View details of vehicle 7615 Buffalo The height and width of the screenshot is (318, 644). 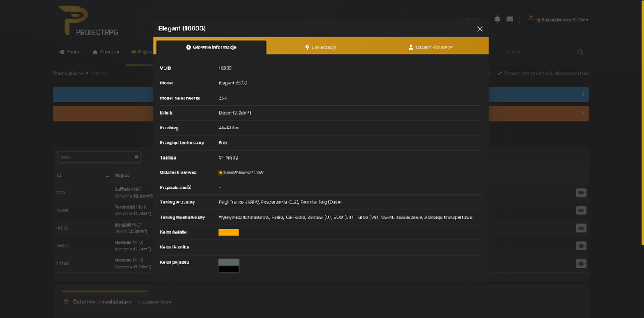coord(581,193)
